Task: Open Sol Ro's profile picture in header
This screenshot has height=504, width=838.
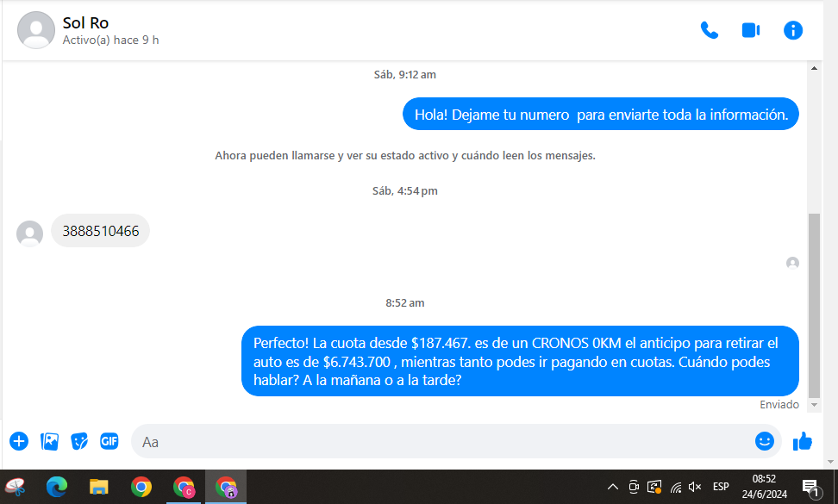Action: point(35,30)
